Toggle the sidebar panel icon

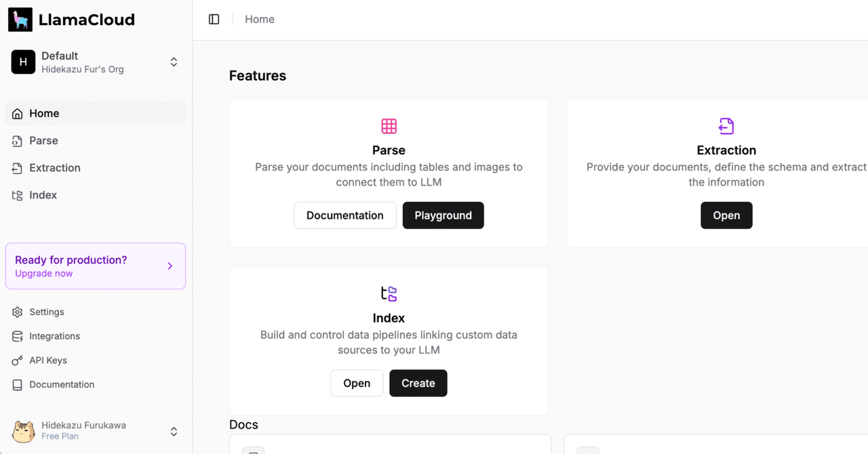[x=214, y=20]
